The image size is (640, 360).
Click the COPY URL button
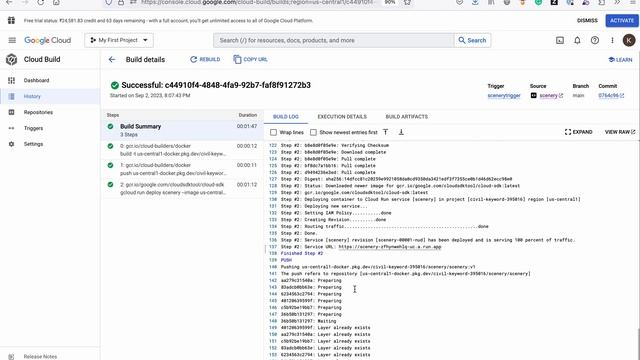[x=251, y=60]
